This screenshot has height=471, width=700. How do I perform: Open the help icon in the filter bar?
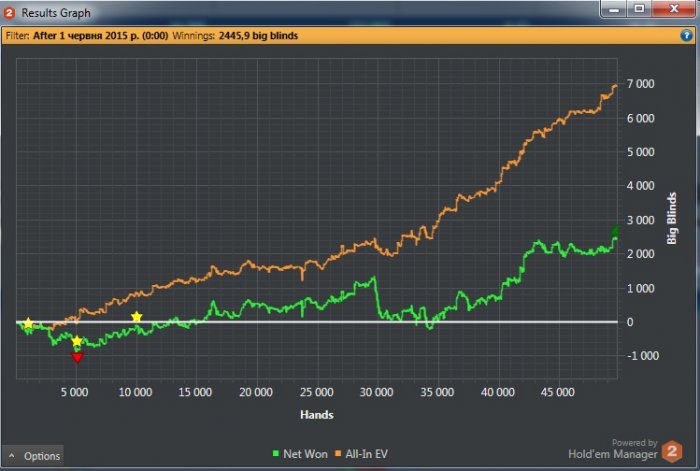click(687, 35)
